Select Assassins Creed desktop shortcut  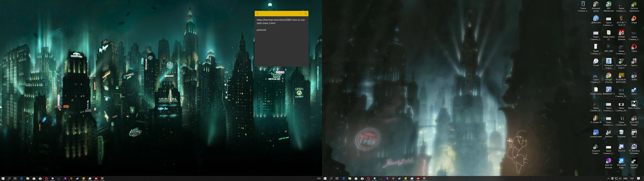coord(596,149)
